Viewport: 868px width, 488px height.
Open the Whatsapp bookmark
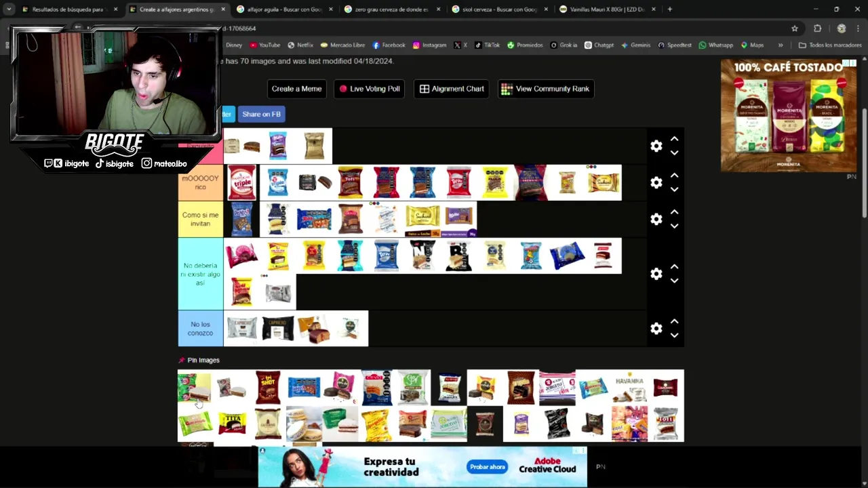tap(715, 45)
